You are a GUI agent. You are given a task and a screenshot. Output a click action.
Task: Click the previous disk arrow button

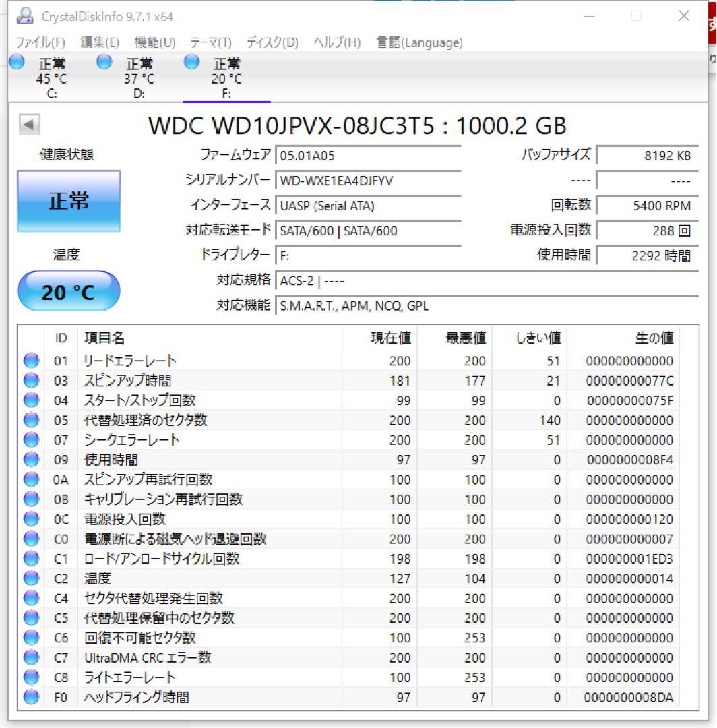coord(29,125)
